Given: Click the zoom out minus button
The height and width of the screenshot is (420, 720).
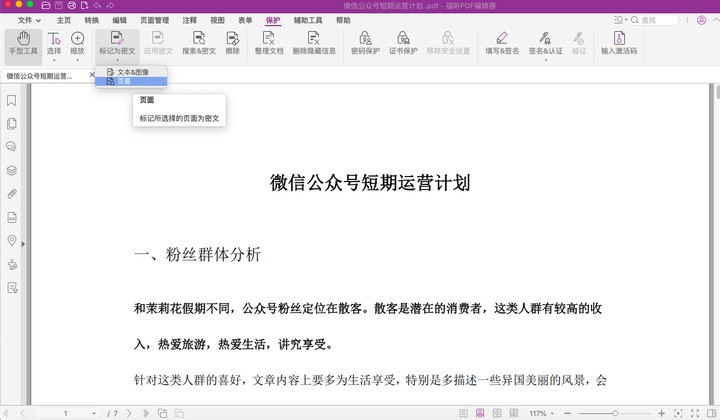Looking at the screenshot, I should (x=568, y=413).
